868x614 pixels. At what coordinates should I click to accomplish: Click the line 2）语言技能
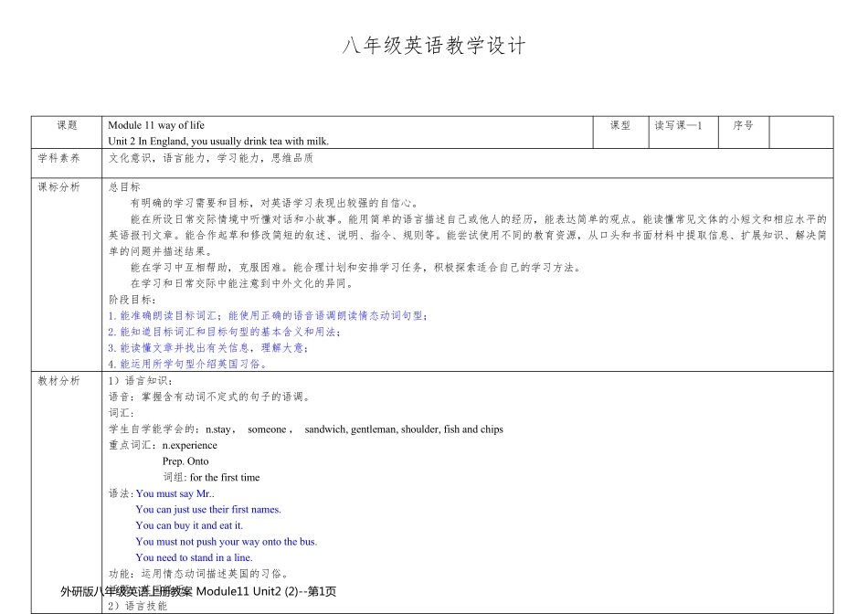138,606
